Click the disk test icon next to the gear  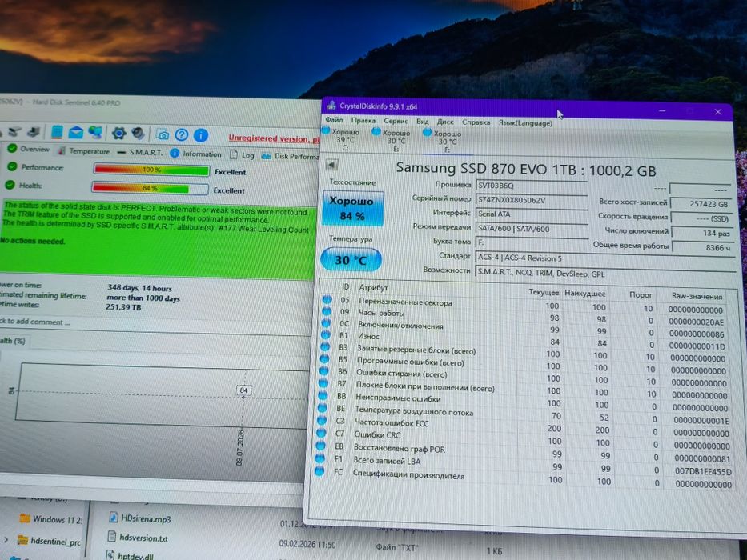point(139,134)
